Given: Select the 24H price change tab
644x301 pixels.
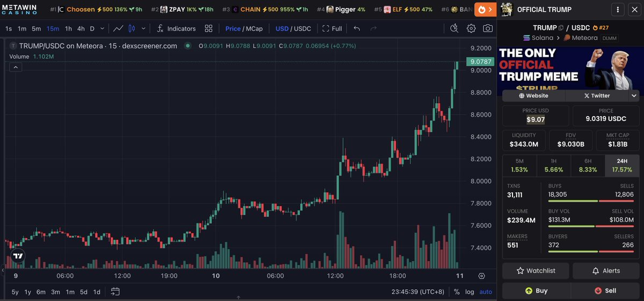Looking at the screenshot, I should click(x=622, y=166).
